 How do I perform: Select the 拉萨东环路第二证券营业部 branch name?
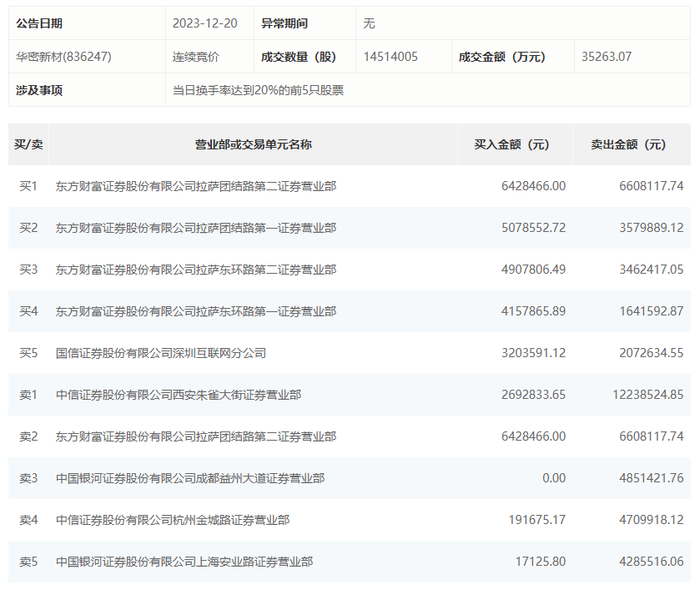pos(196,270)
